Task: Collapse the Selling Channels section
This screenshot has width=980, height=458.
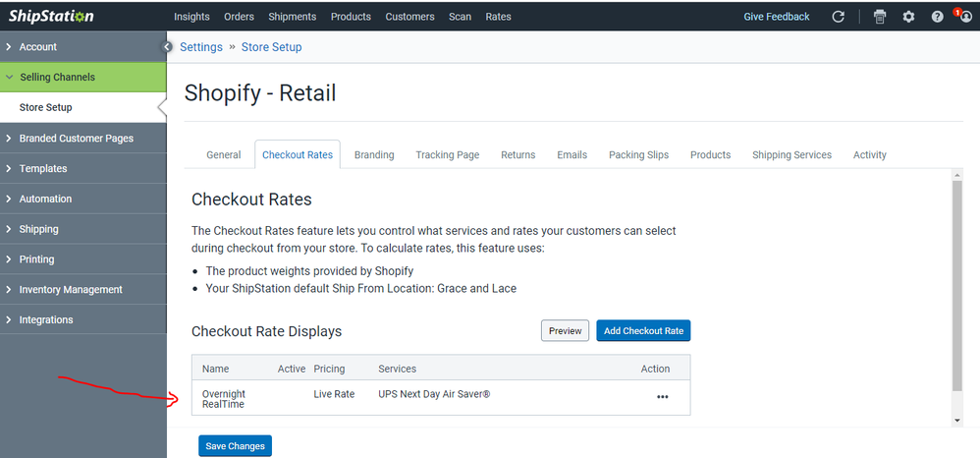Action: [x=57, y=78]
